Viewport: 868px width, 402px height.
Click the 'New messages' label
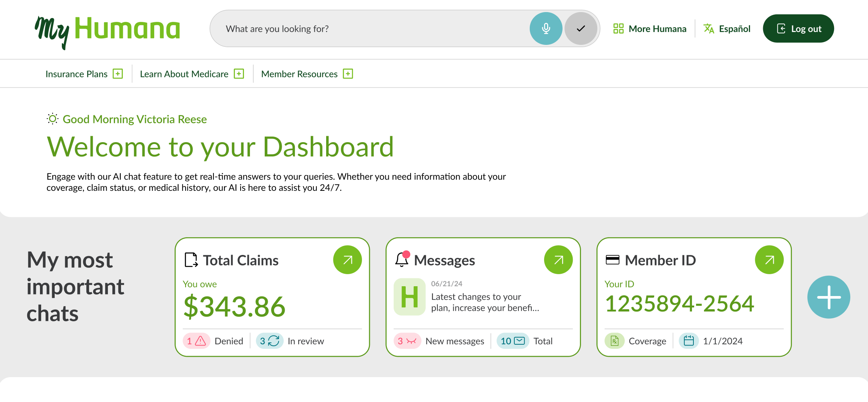click(x=455, y=341)
